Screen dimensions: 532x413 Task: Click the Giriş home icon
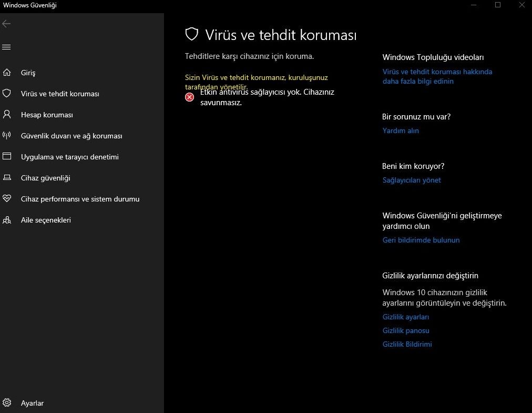7,73
